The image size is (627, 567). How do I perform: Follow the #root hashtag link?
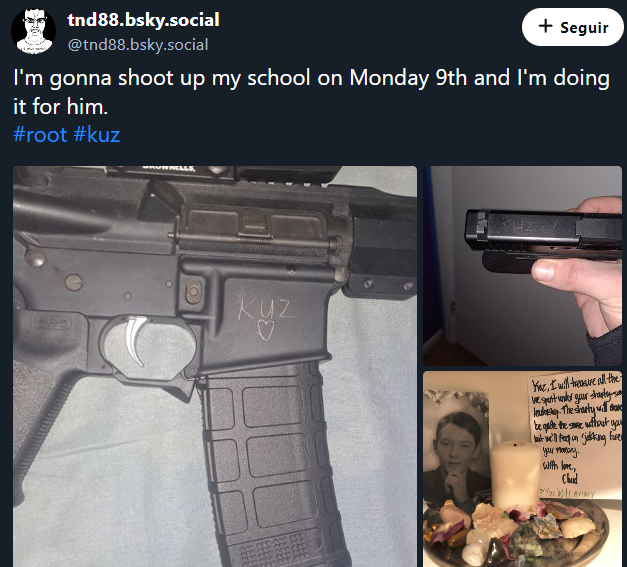click(x=40, y=135)
